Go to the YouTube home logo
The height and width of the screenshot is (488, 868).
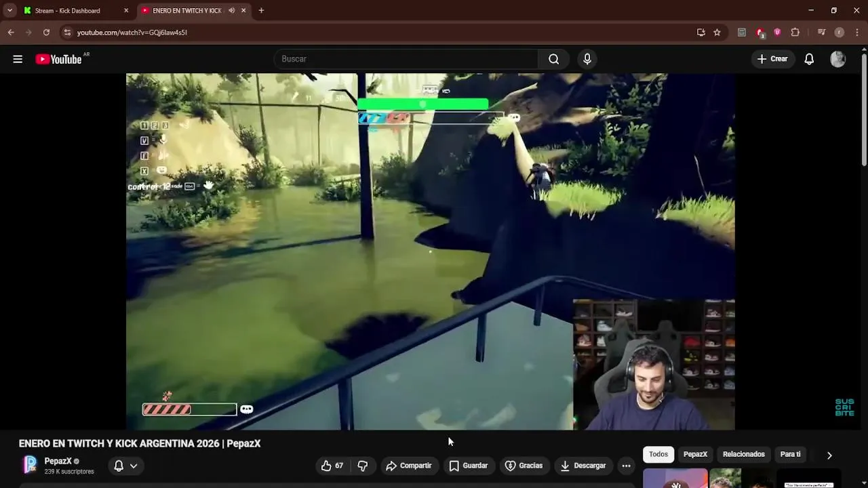tap(59, 59)
